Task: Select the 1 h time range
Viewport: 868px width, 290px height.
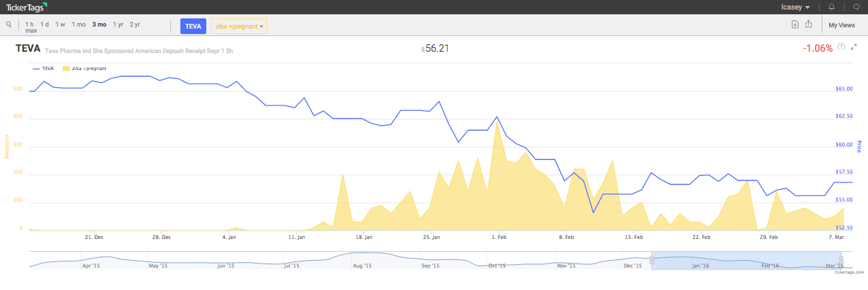Action: [29, 25]
